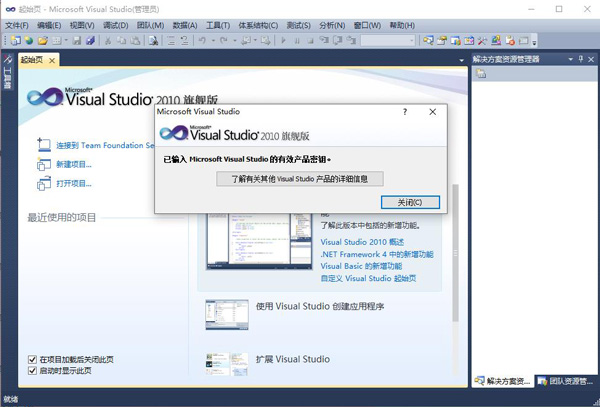Switch to the Solution Explorer bottom tab

(x=503, y=381)
